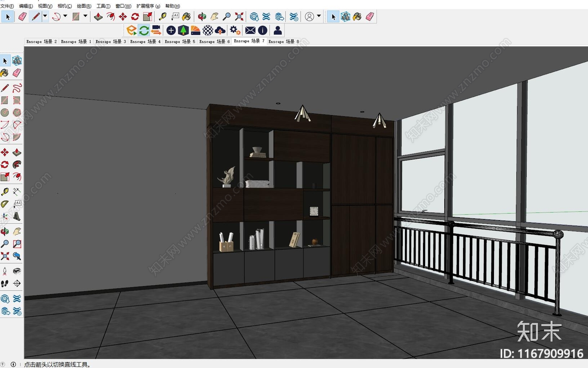This screenshot has height=368, width=588.
Task: Switch to the Enscape 场景 3 tab
Action: click(111, 42)
